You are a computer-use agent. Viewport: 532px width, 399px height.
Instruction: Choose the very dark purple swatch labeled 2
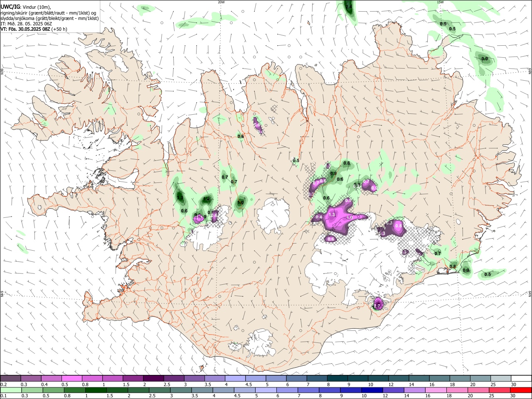(153, 378)
